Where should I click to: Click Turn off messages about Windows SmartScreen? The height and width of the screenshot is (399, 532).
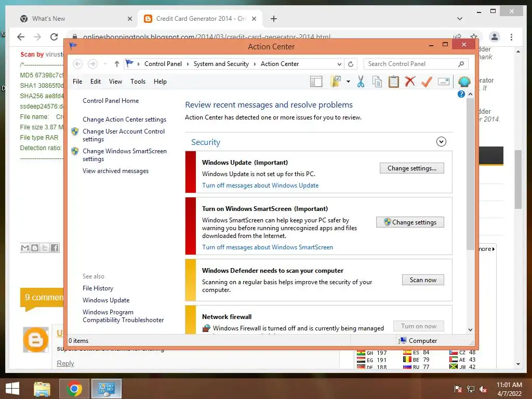tap(268, 247)
